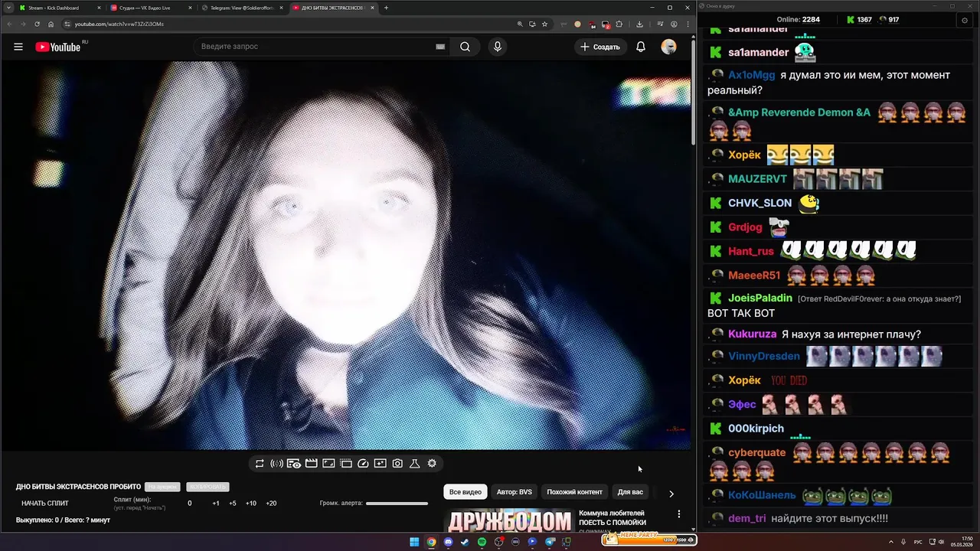Add +1 minute to split
The height and width of the screenshot is (551, 980).
pyautogui.click(x=216, y=504)
